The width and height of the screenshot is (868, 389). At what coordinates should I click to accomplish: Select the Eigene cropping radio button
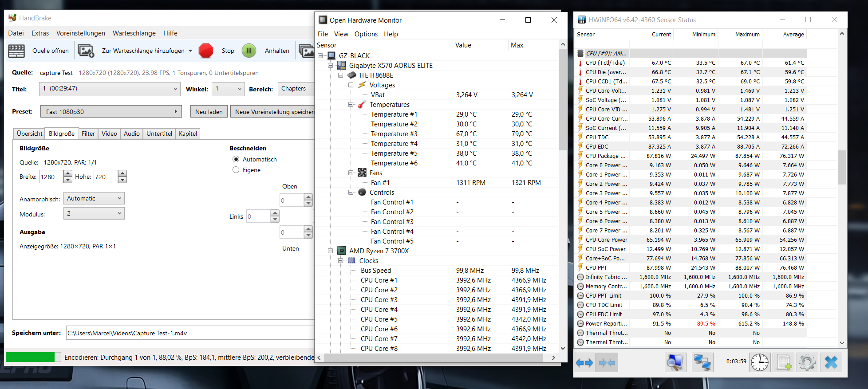point(236,170)
